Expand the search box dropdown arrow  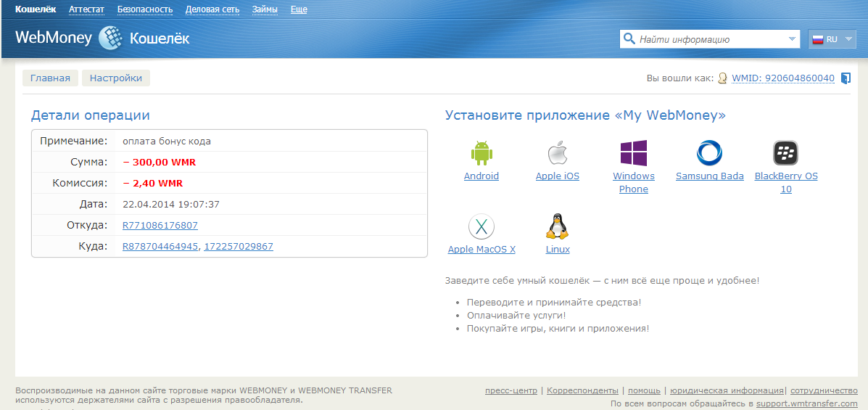pyautogui.click(x=792, y=39)
